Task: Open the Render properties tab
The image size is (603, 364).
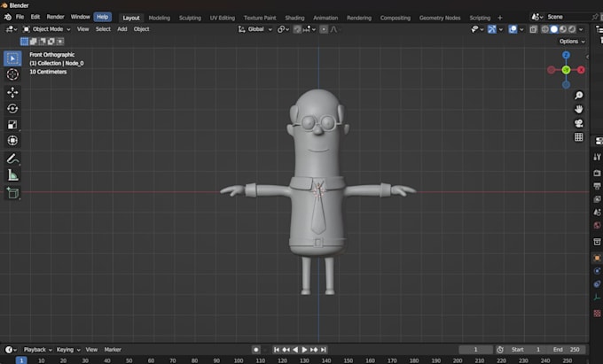Action: (x=597, y=174)
